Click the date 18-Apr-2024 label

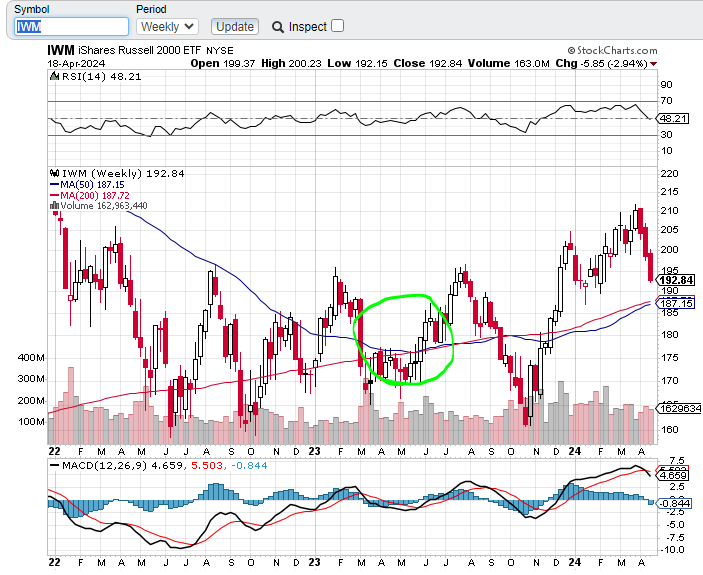pyautogui.click(x=76, y=64)
